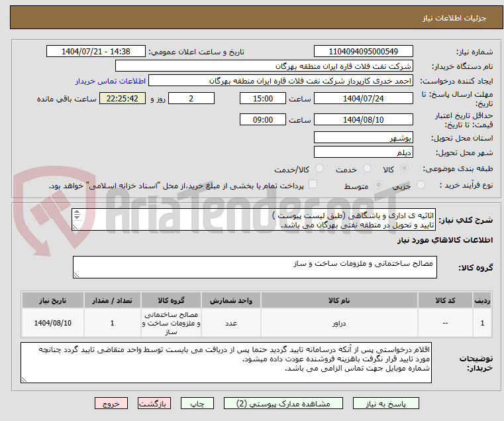
Task: Click the resize grip of گروه کالا box
Action: (x=76, y=275)
